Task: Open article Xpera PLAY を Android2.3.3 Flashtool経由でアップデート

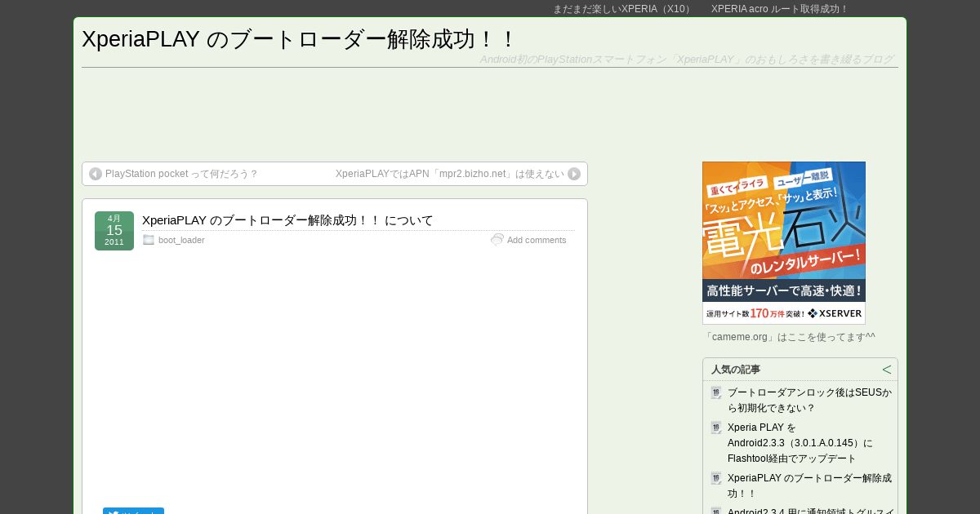Action: pyautogui.click(x=800, y=443)
